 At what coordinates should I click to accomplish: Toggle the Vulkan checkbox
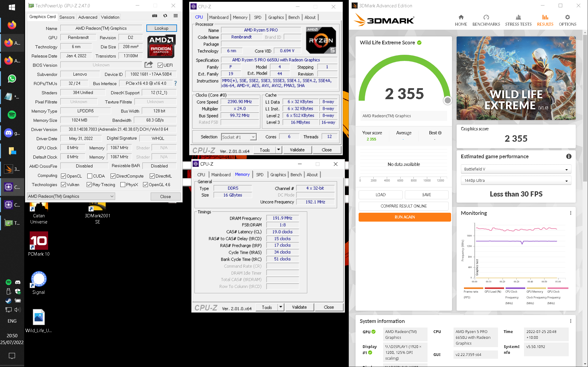(63, 185)
